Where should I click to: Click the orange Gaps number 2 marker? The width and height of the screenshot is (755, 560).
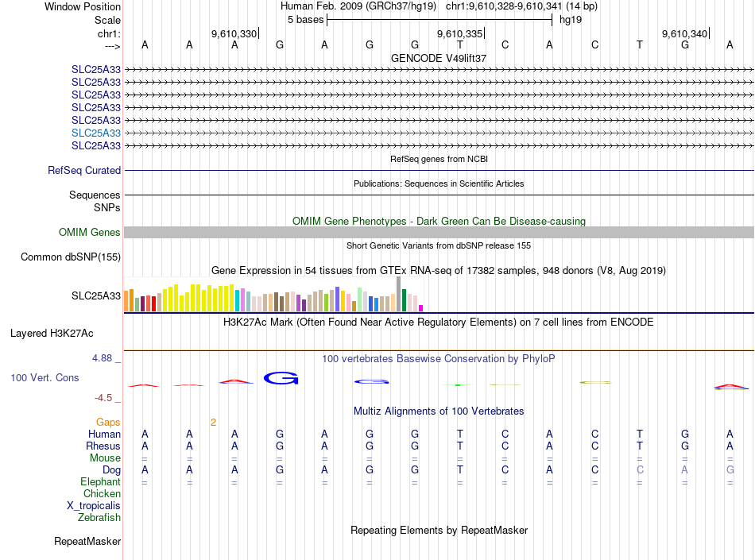coord(213,423)
